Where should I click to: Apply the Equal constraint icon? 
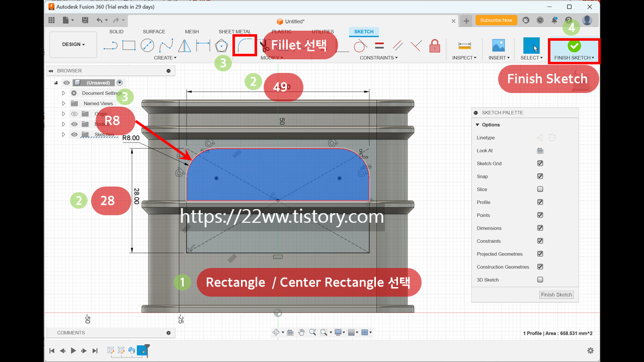coord(379,46)
